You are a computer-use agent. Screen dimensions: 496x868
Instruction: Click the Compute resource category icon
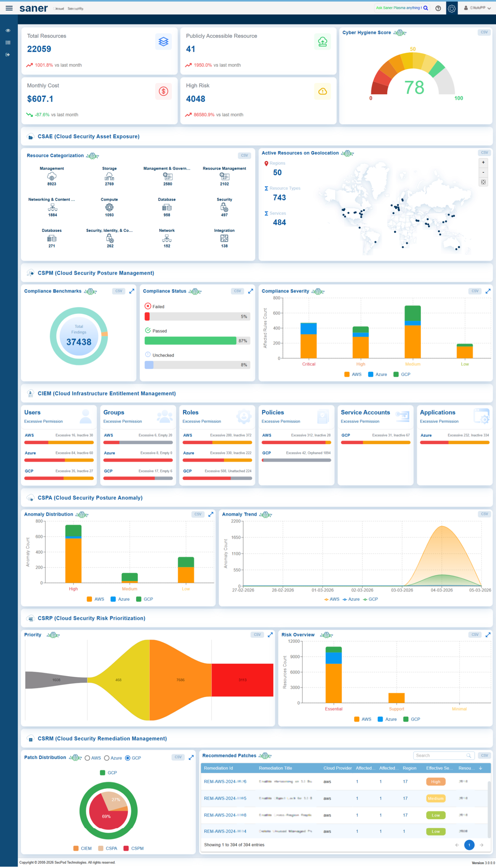click(x=109, y=207)
